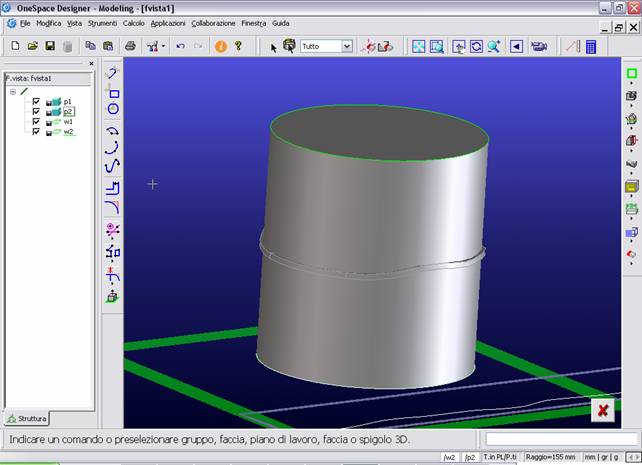The image size is (642, 465).
Task: Click the rotate/refresh view icon
Action: [476, 46]
